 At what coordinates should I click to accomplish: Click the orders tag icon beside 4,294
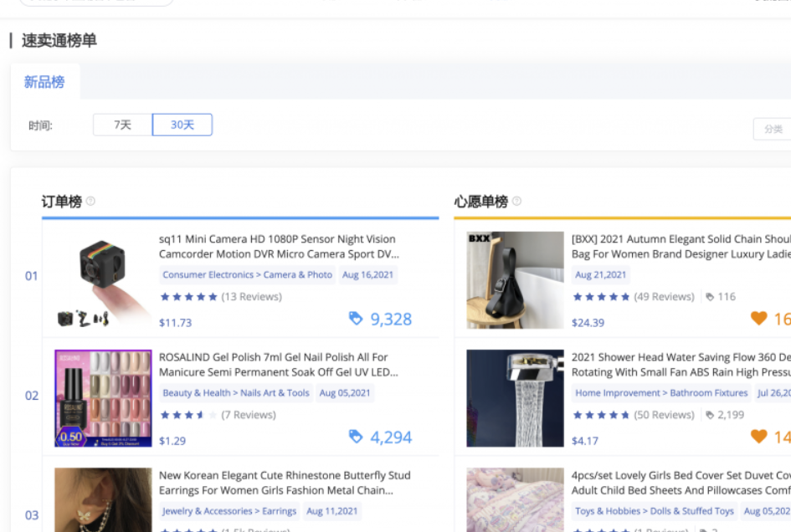point(356,436)
